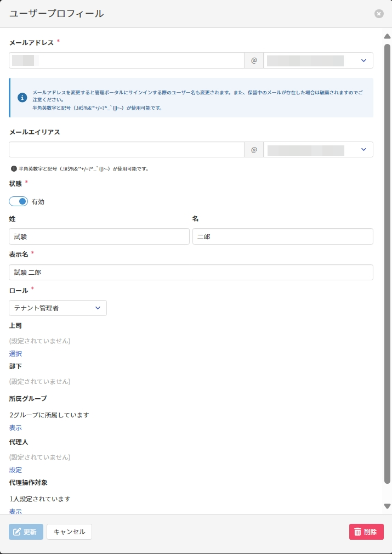Click the 姓 field containing 試験
Screen dimensions: 392x554
point(99,236)
